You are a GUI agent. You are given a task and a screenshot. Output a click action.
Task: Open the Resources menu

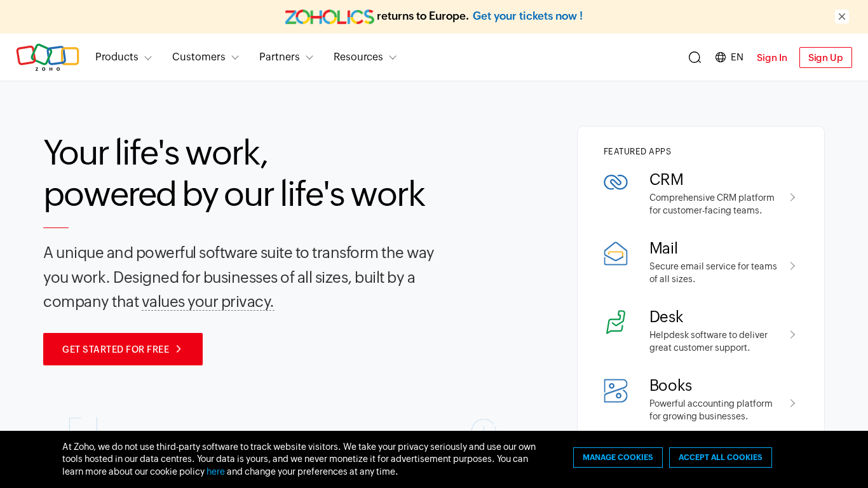point(365,57)
